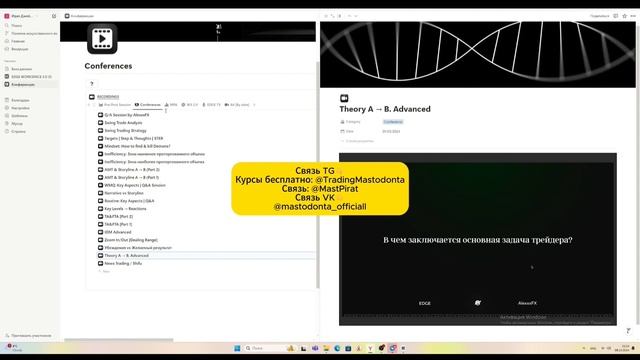The height and width of the screenshot is (360, 640).
Task: Click the Conferences page vertical scrollbar
Action: tap(318, 176)
